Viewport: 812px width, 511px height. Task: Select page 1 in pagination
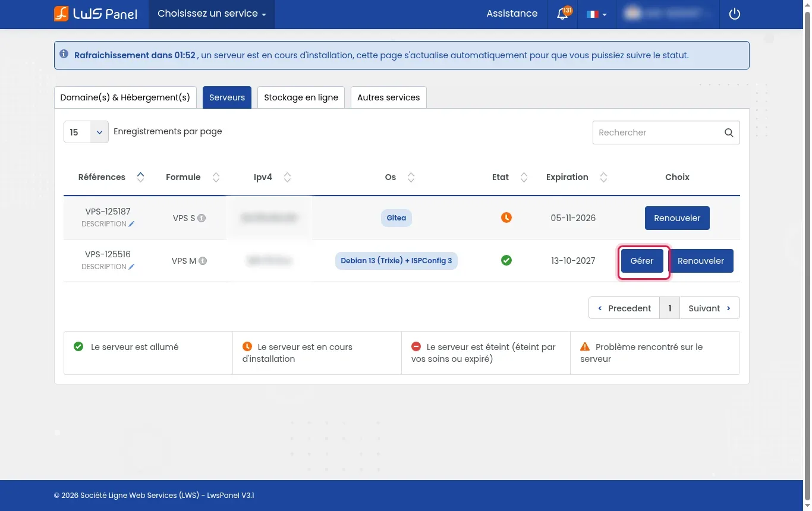point(670,308)
